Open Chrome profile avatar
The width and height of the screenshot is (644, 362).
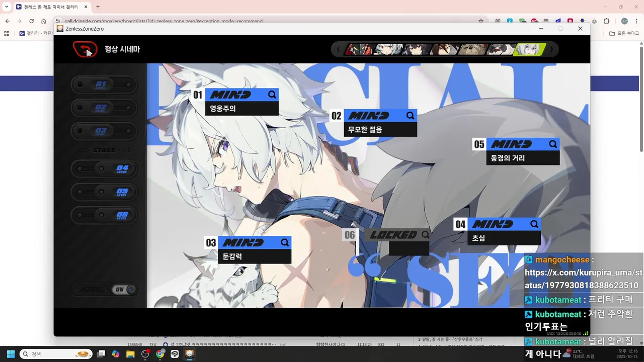[x=624, y=21]
